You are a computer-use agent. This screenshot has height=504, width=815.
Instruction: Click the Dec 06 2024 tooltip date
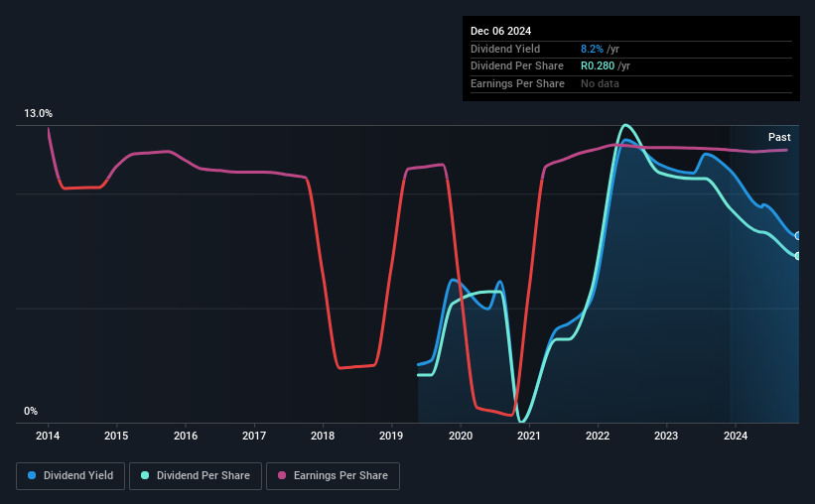click(x=500, y=31)
